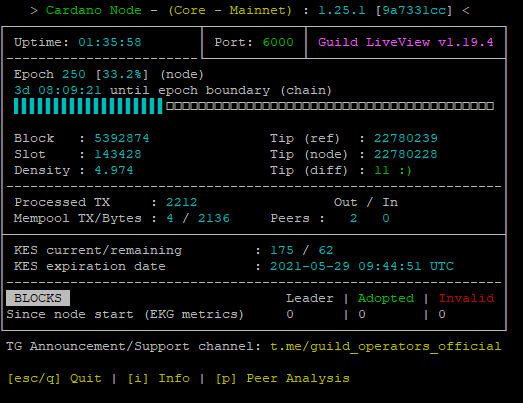Click the countdown 3d 08:09:21
The height and width of the screenshot is (403, 523).
58,90
